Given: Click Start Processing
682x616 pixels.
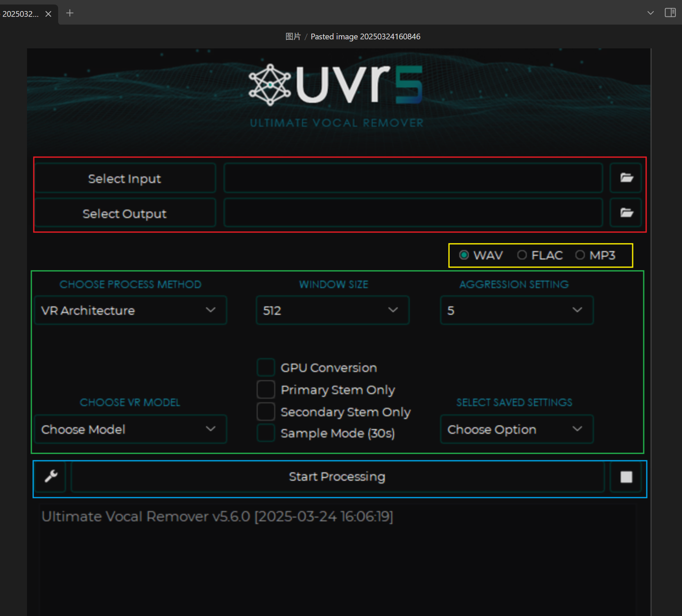Looking at the screenshot, I should point(338,477).
